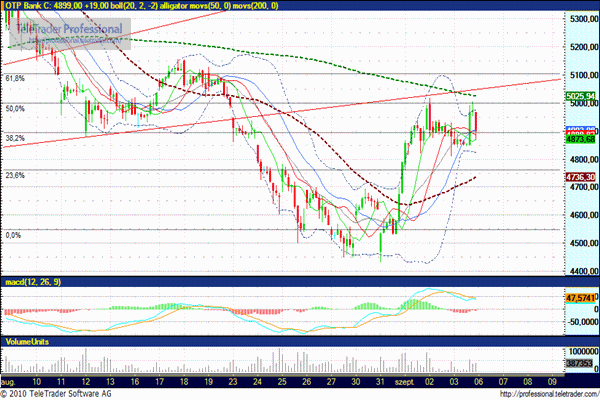Image resolution: width=600 pixels, height=400 pixels.
Task: Click the szept. month marker on date axis
Action: [406, 382]
